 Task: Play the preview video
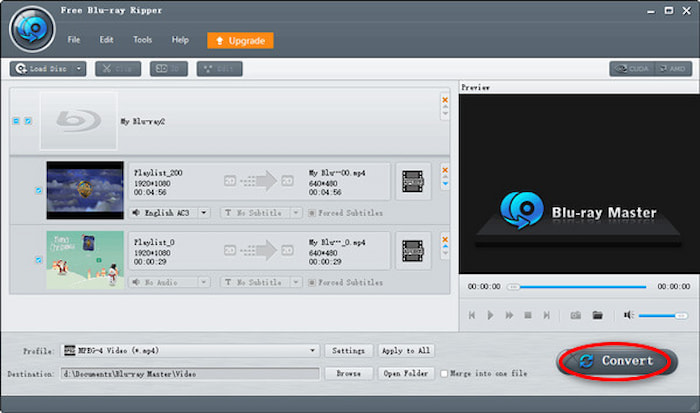(490, 316)
